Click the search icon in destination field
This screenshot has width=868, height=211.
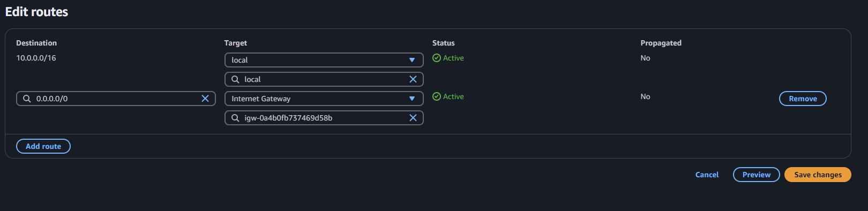coord(27,99)
